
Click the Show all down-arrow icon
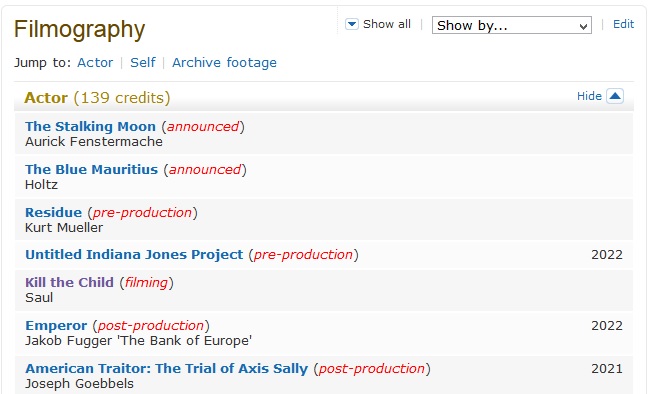[352, 24]
